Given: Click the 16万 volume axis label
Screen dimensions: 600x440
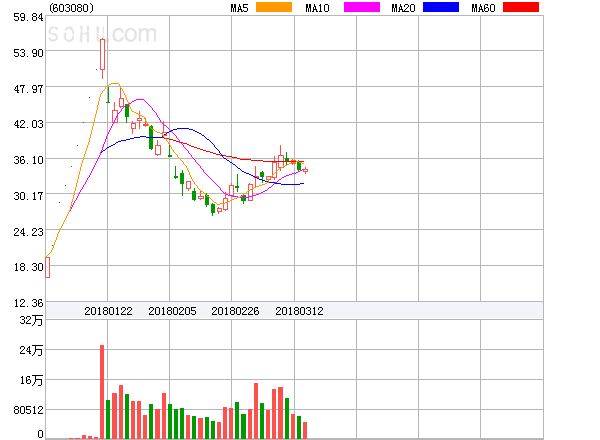Looking at the screenshot, I should 31,380.
